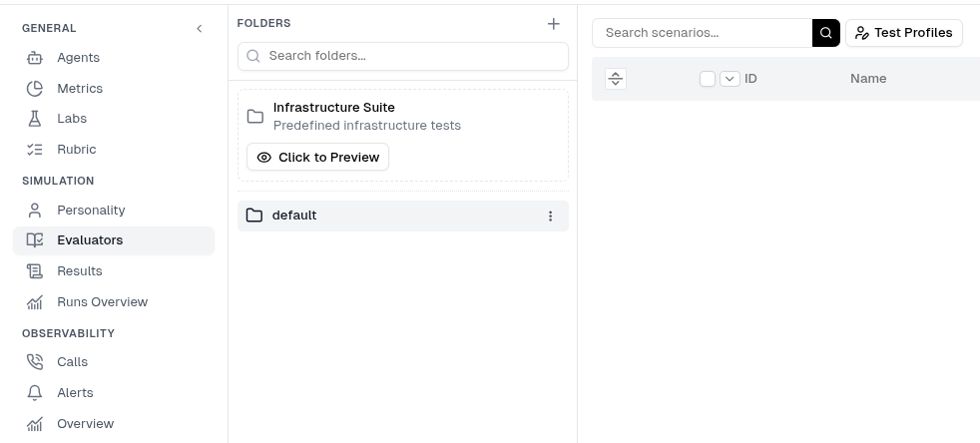Viewport: 980px width, 443px height.
Task: Click the GENERAL section heading
Action: click(49, 28)
